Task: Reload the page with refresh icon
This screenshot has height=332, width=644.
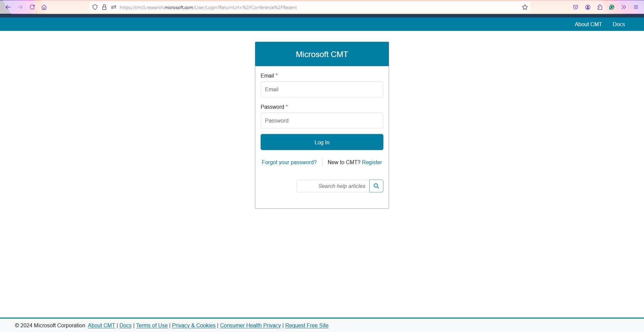Action: (32, 7)
